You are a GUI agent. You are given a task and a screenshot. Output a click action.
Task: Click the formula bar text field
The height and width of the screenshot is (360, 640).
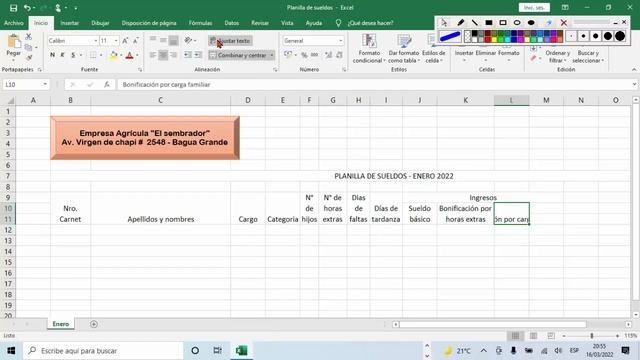376,84
